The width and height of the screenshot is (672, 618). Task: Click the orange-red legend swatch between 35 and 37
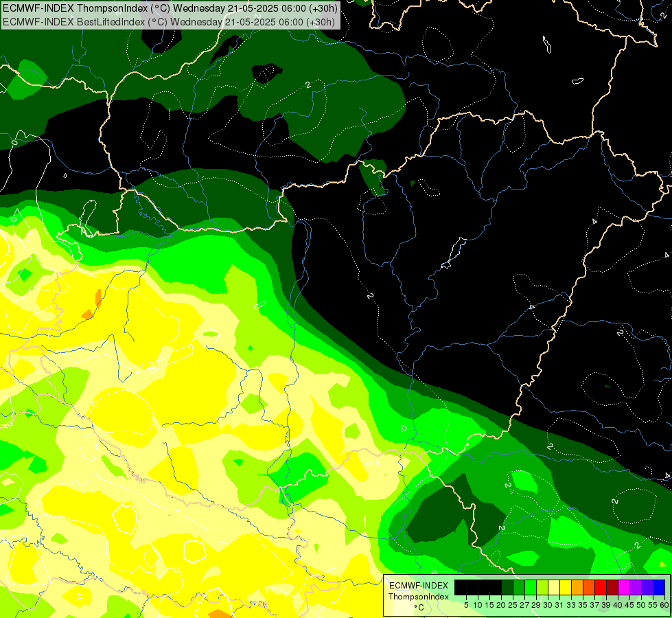click(589, 587)
